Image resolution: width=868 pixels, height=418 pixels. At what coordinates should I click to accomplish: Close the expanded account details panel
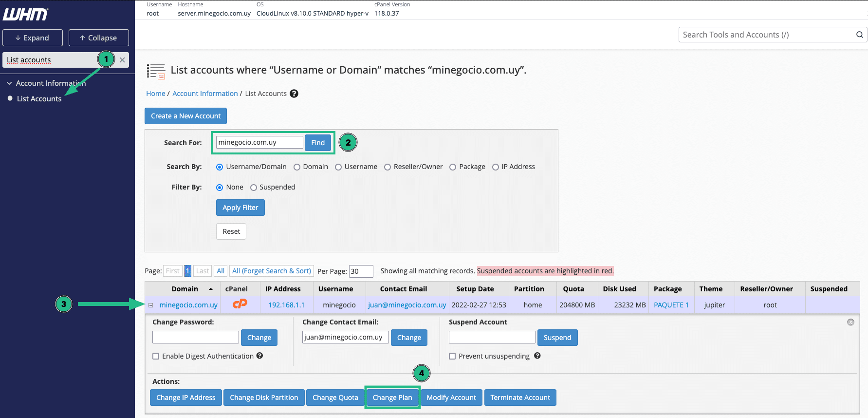pos(850,322)
